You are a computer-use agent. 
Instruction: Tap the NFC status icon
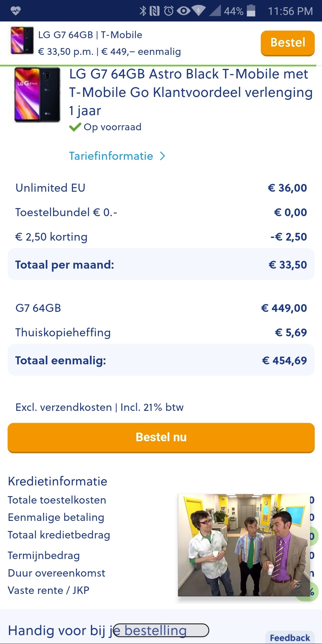(154, 11)
